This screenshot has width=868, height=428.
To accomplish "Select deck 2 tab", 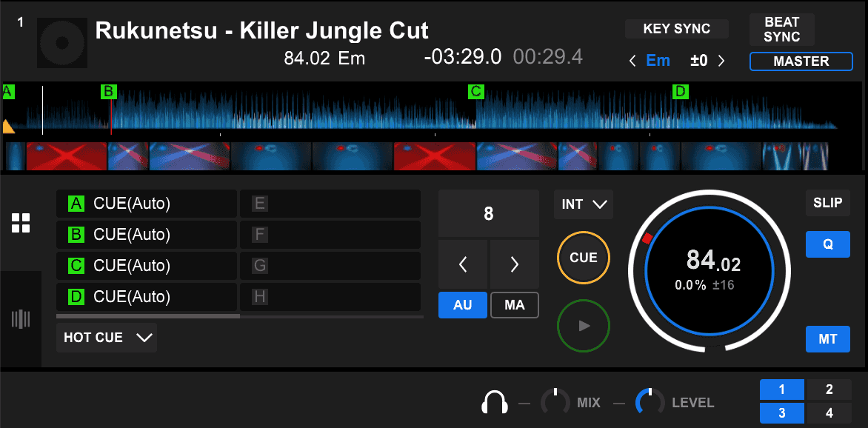I will 829,389.
